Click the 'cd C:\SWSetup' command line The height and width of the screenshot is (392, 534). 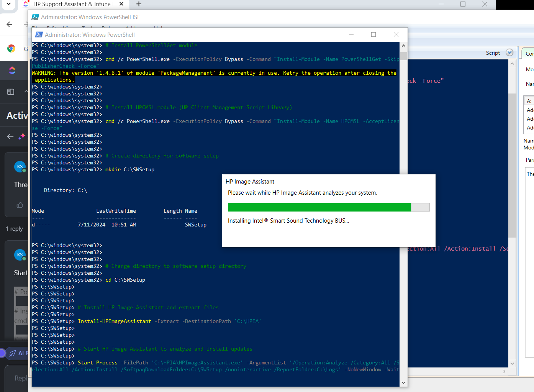click(x=125, y=280)
